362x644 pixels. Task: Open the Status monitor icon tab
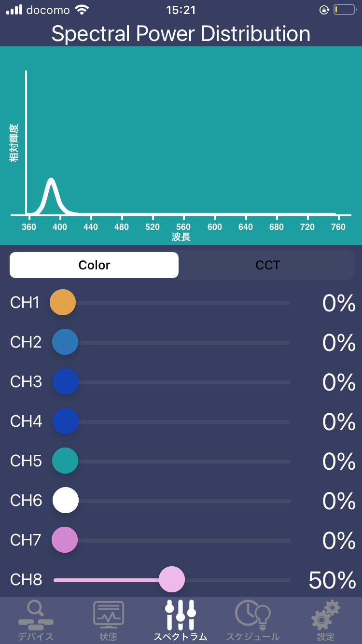pos(108,615)
